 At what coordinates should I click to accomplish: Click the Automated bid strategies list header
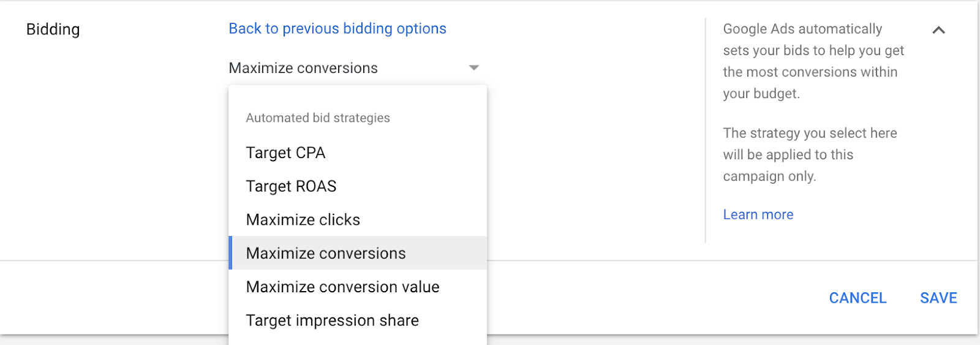(x=318, y=118)
